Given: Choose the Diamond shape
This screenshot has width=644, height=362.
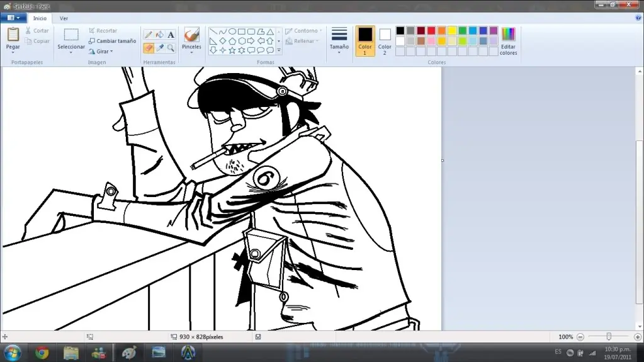Looking at the screenshot, I should [223, 41].
